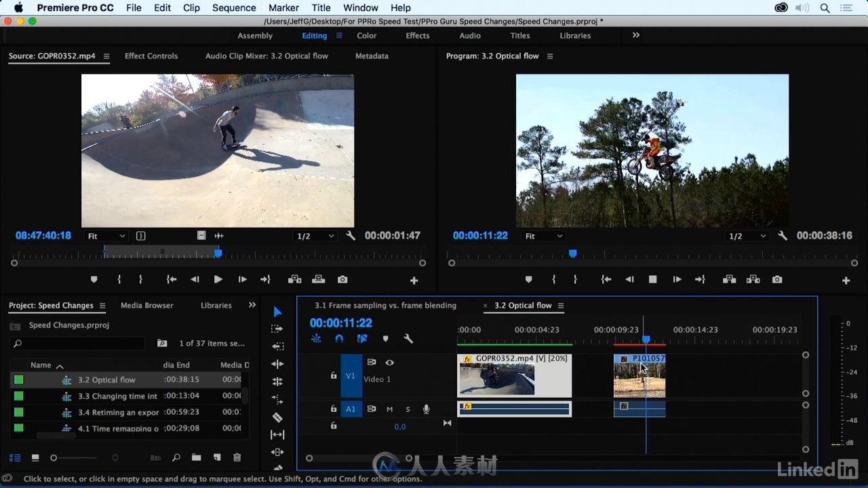
Task: Export frame from Source monitor
Action: (x=342, y=279)
